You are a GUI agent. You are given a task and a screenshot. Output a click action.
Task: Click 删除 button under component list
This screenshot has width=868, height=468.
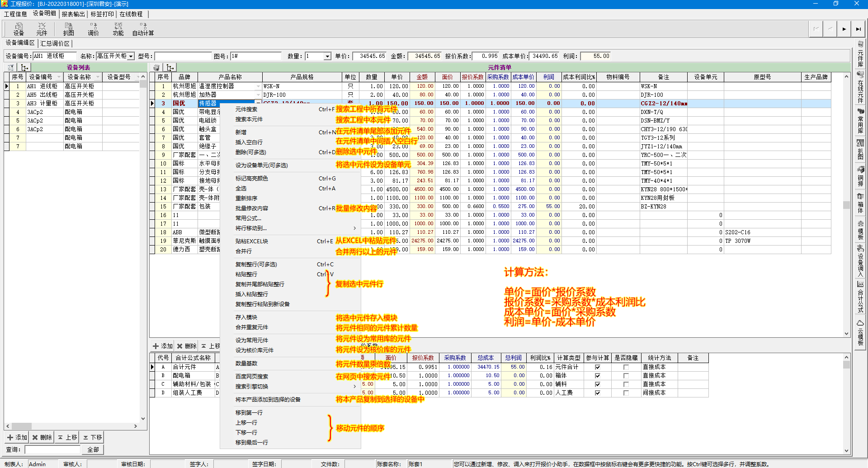pos(186,346)
